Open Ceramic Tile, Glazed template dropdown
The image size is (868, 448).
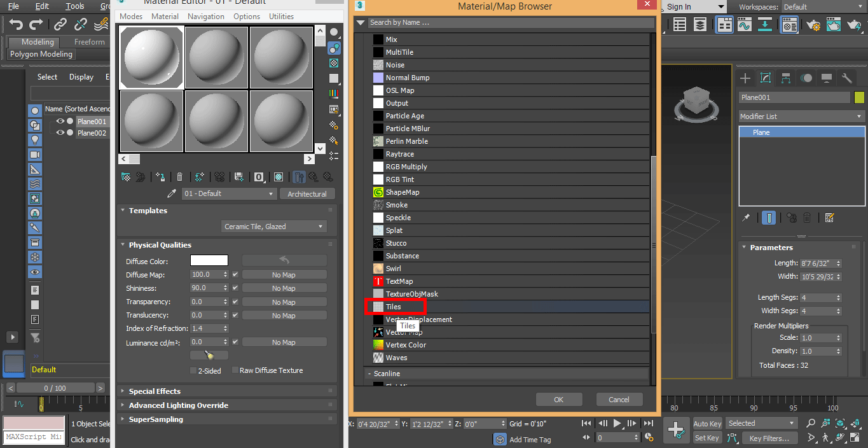click(274, 227)
